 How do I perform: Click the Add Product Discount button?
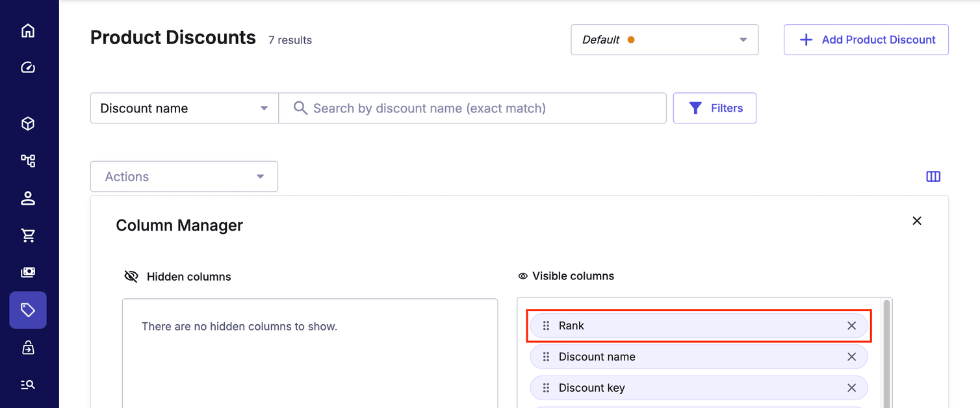tap(866, 40)
